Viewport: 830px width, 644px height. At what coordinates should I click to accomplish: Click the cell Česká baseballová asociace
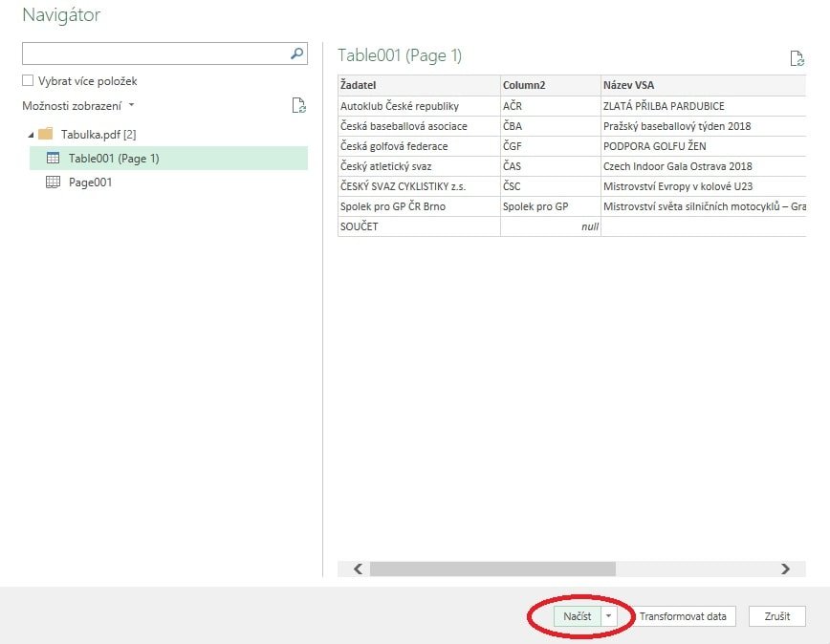pos(419,126)
